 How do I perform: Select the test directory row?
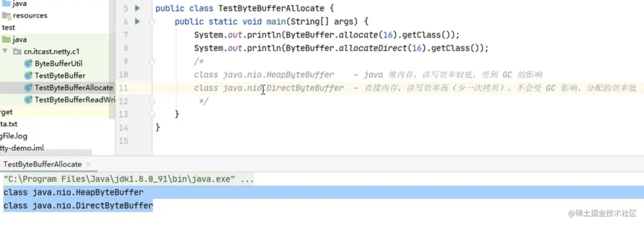coord(9,27)
